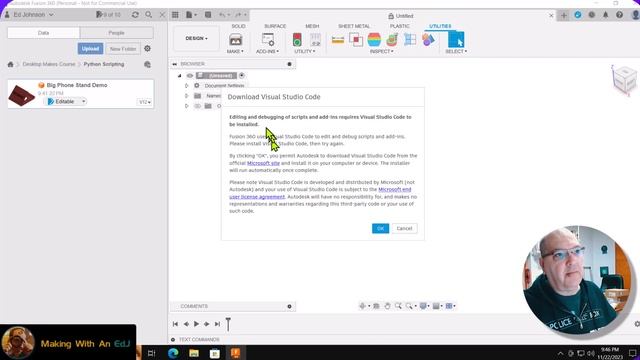Open the PLASTIC ribbon tab
Image resolution: width=640 pixels, height=360 pixels.
400,26
